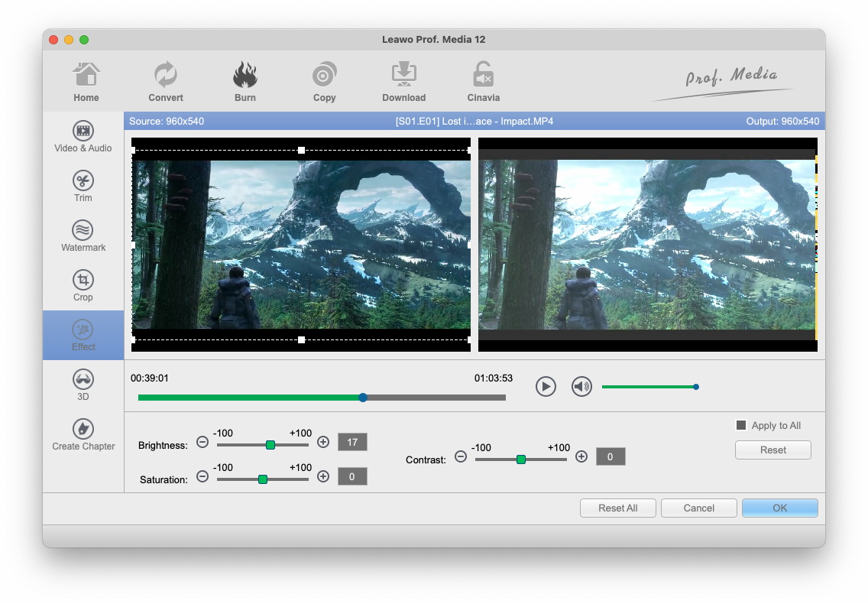
Task: Maximize the Leawo Prof. Media window
Action: pos(84,39)
